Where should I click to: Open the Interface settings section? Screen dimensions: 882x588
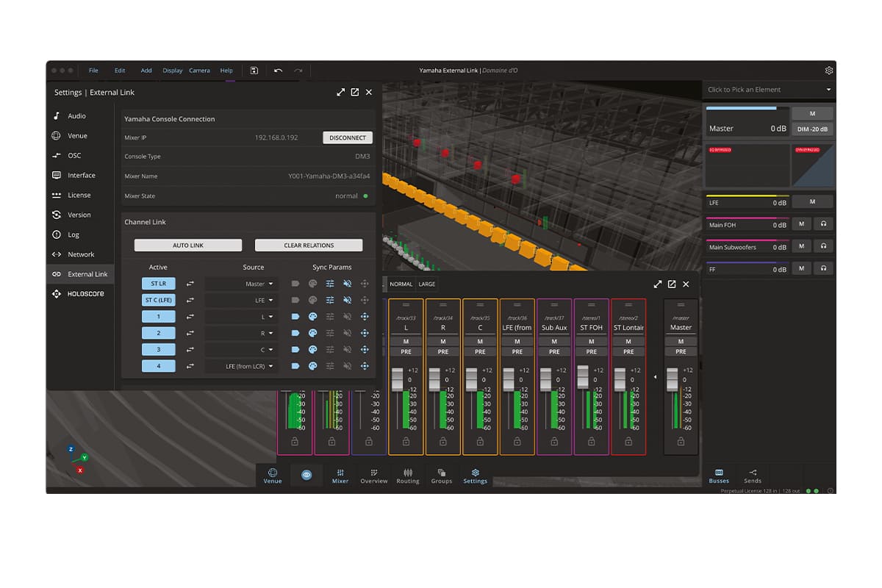[x=79, y=176]
